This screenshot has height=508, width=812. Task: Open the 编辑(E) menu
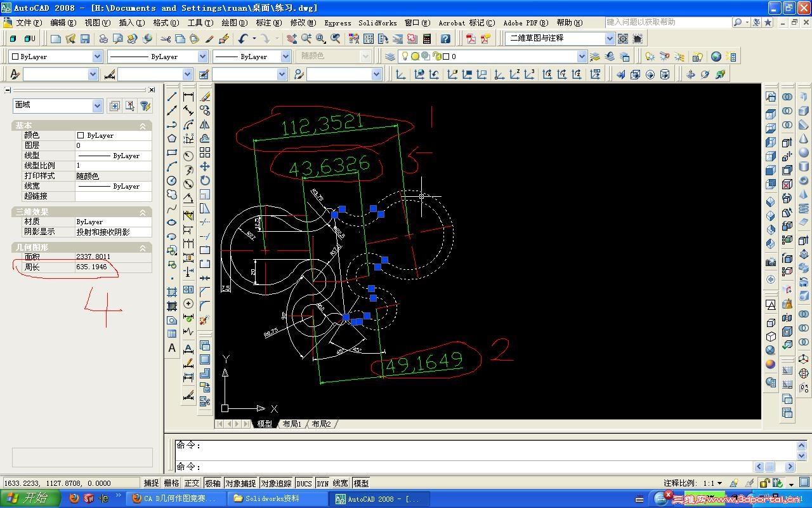coord(63,23)
